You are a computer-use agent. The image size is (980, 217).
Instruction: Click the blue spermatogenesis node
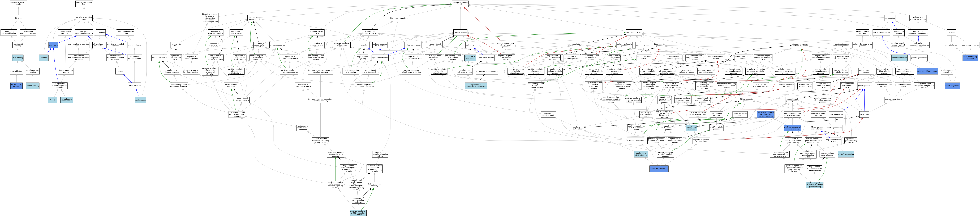tap(952, 86)
